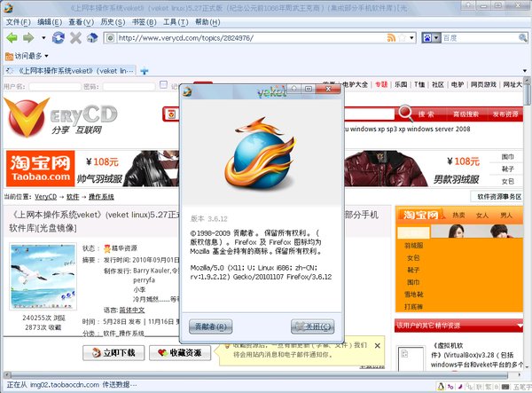Open the 文件(F) menu
The width and height of the screenshot is (532, 393).
18,22
